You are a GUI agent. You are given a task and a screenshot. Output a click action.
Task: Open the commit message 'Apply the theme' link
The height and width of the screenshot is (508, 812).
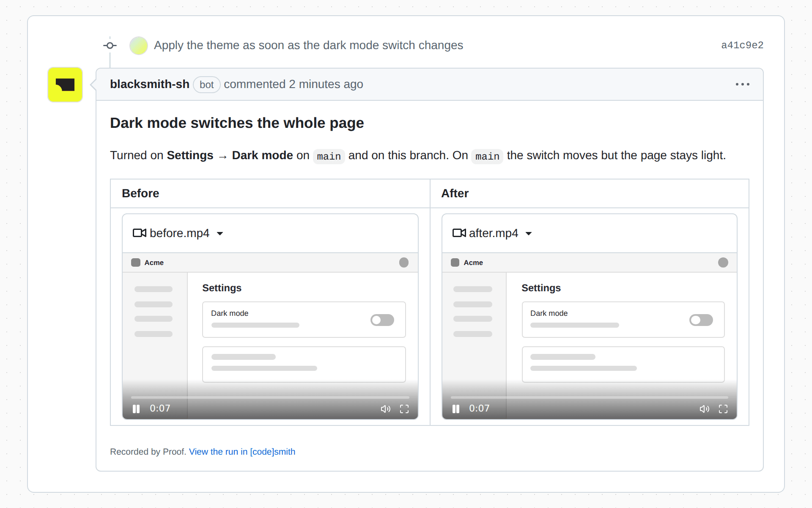(x=308, y=45)
